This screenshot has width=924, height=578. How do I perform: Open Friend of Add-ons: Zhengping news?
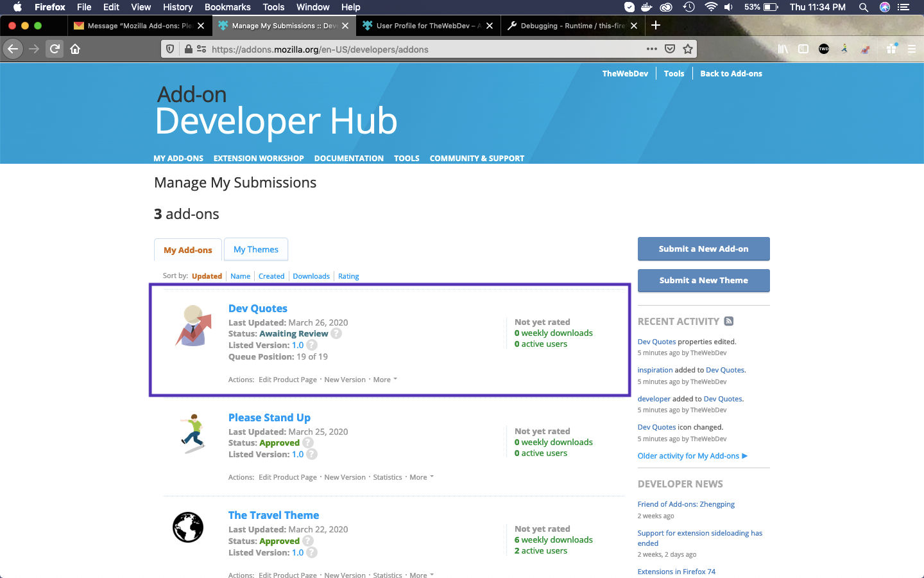tap(686, 504)
